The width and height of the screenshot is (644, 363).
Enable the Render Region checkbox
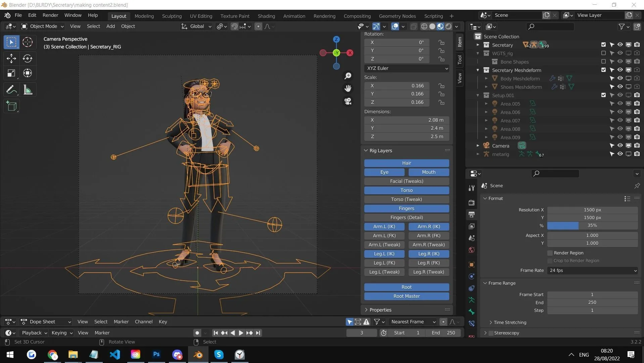pyautogui.click(x=550, y=253)
